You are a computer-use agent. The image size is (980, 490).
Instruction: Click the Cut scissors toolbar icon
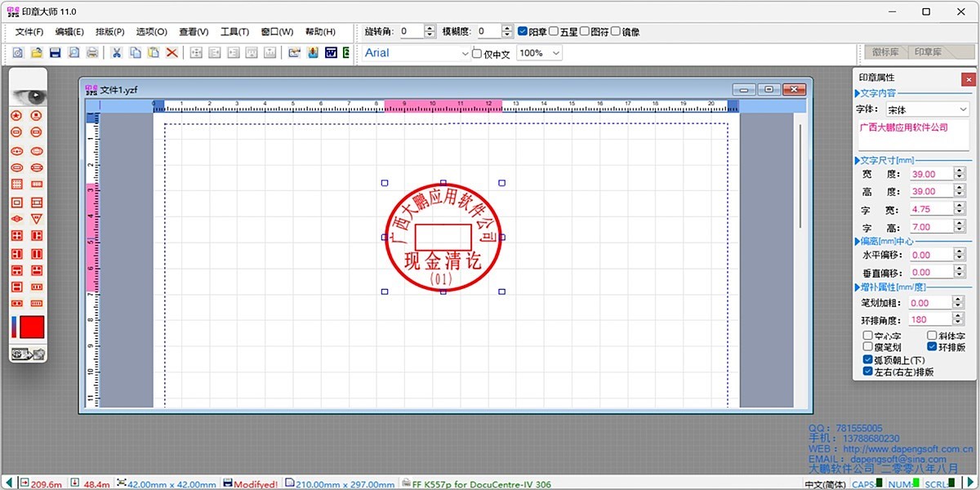(x=117, y=53)
